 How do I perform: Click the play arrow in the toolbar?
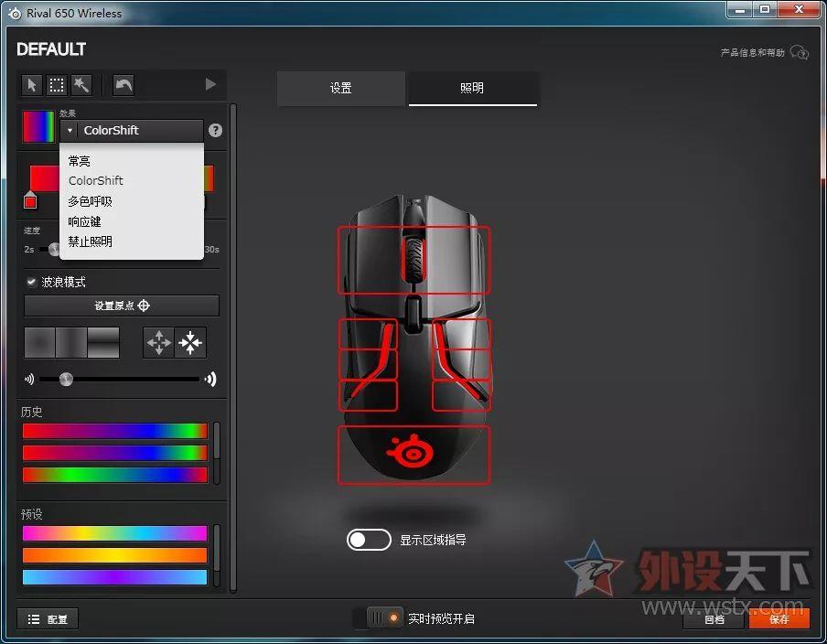pyautogui.click(x=210, y=84)
